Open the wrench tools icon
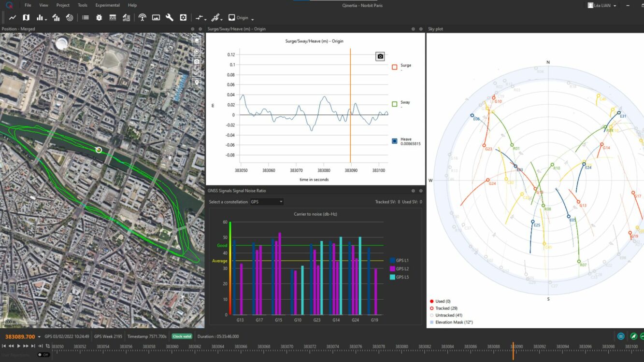 (170, 17)
